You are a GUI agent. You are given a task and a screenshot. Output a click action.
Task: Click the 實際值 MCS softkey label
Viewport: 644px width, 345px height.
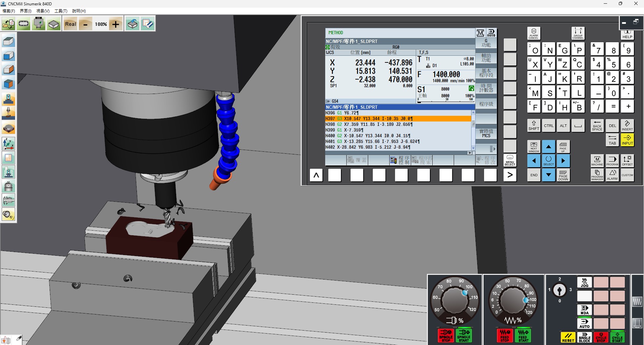[x=486, y=134]
